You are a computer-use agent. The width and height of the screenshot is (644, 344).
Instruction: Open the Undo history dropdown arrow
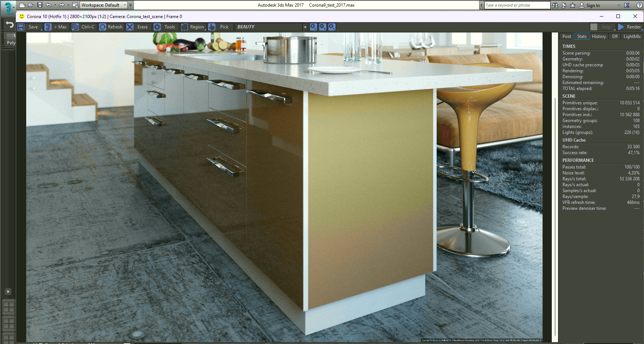coord(55,5)
